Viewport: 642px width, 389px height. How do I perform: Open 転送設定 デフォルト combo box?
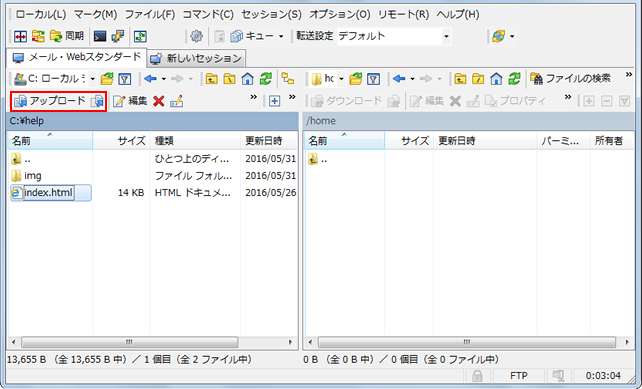pyautogui.click(x=393, y=36)
